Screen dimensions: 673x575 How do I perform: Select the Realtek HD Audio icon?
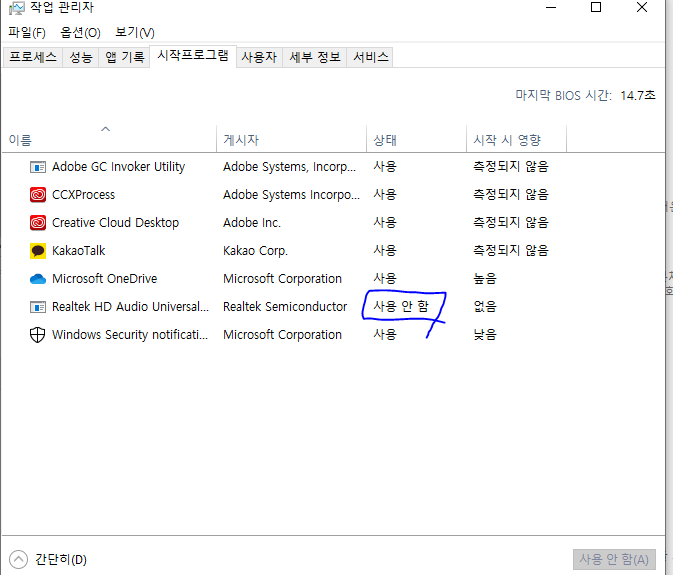point(38,307)
